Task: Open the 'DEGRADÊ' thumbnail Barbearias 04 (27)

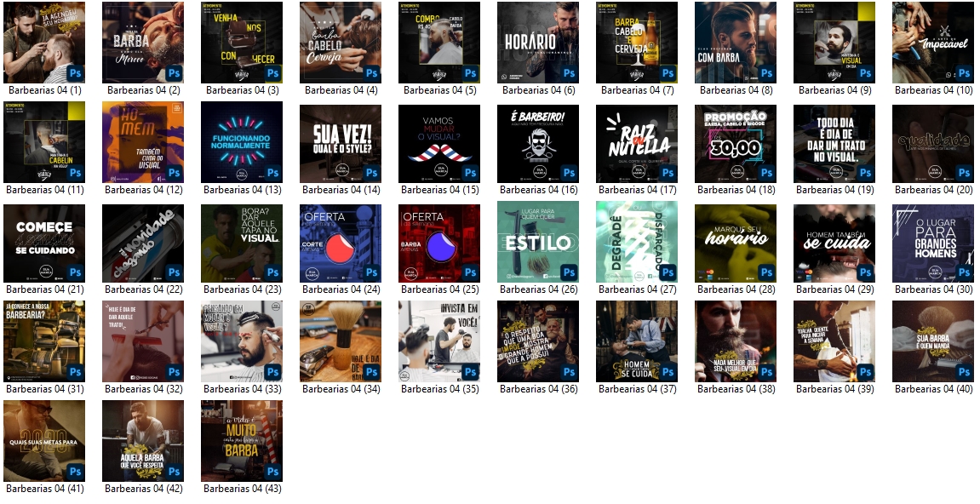Action: 637,243
